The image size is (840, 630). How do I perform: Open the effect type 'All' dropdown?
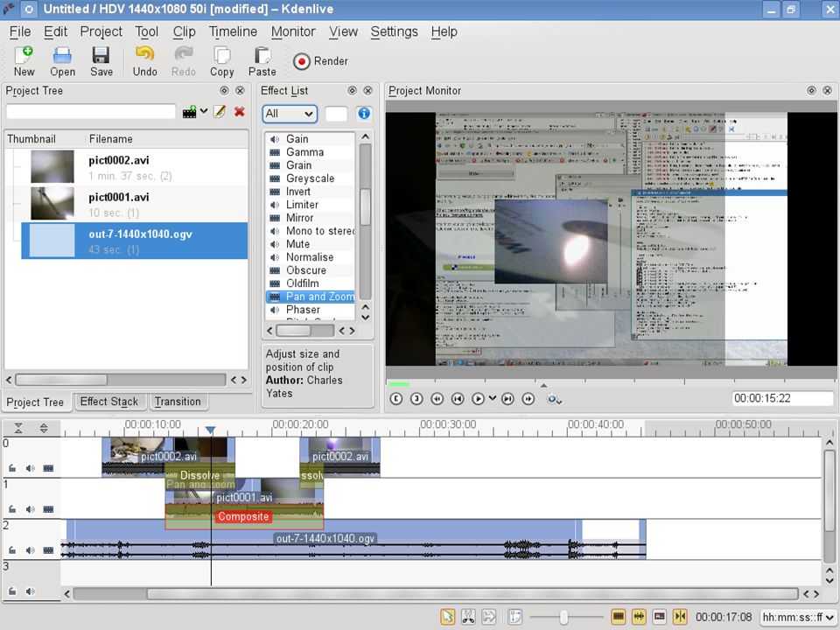290,114
